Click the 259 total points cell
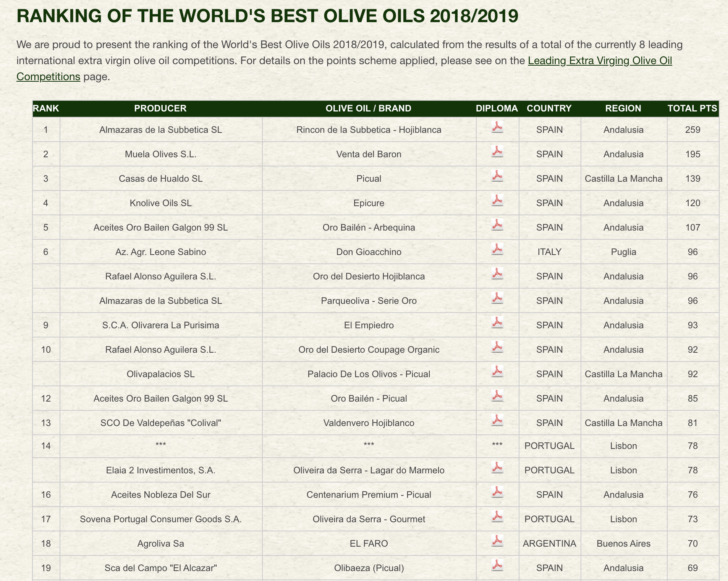This screenshot has width=728, height=581. point(693,130)
